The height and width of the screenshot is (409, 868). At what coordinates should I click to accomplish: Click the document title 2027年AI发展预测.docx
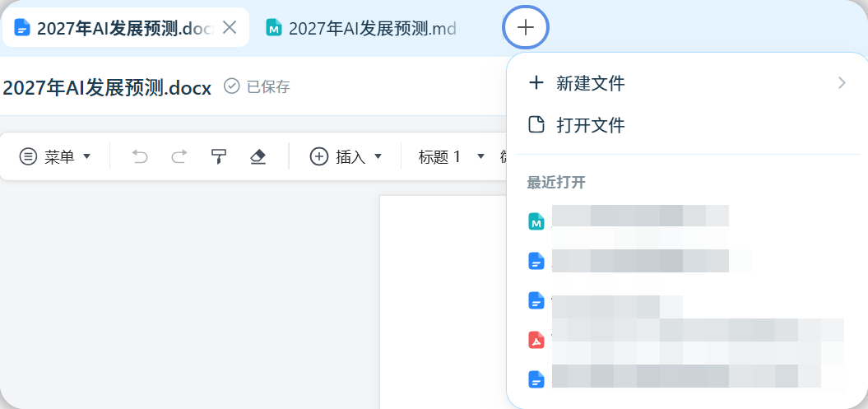point(107,88)
